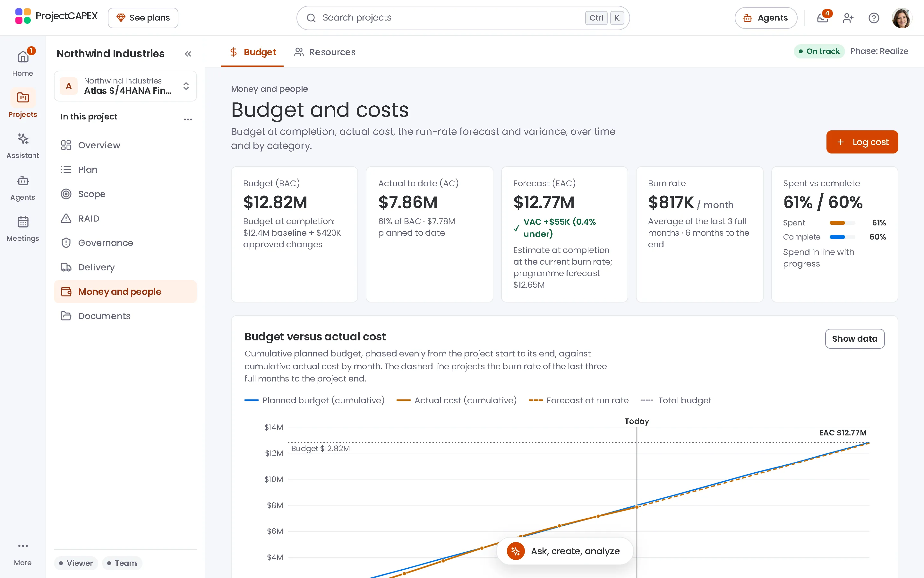
Task: Click the VAC +$55K (0.4% under) text
Action: 559,228
